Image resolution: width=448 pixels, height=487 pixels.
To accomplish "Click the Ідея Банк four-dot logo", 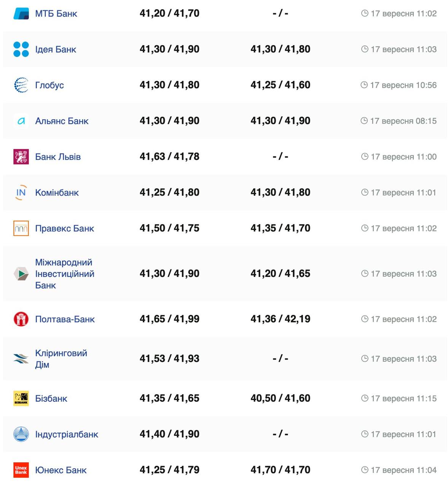I will click(x=21, y=49).
